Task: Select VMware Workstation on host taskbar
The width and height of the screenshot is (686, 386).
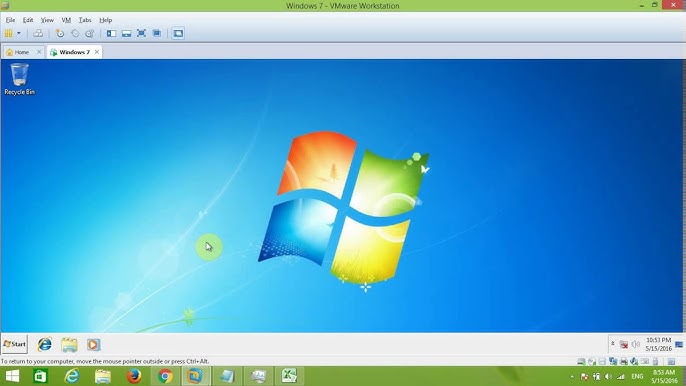Action: (x=195, y=376)
